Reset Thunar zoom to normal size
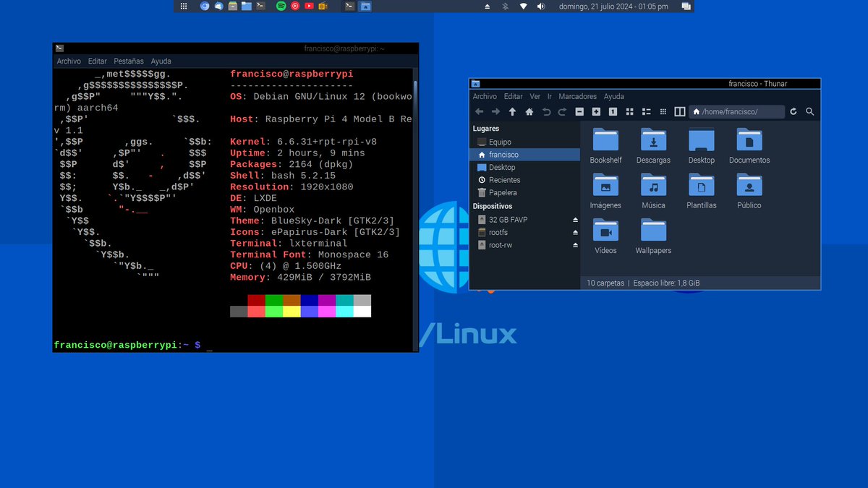868x488 pixels. [613, 112]
